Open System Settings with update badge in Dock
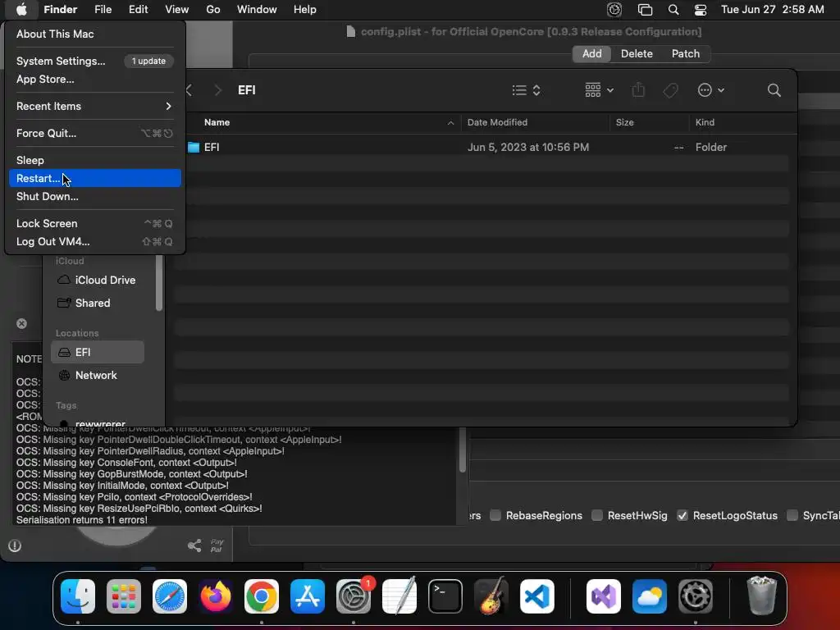This screenshot has width=840, height=630. tap(354, 596)
